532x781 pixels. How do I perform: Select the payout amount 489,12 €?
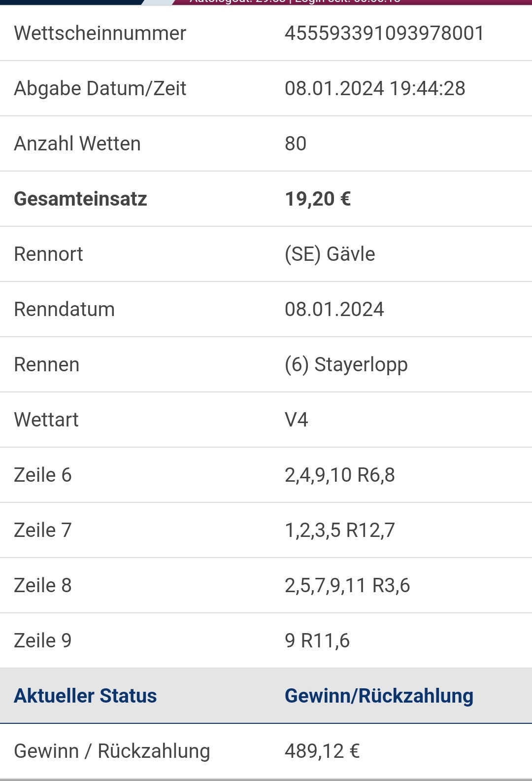pos(322,751)
